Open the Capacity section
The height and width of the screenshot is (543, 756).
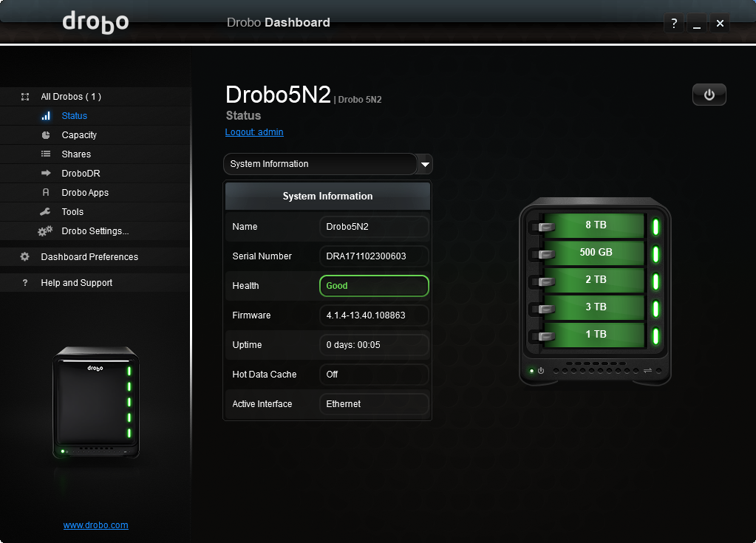[x=79, y=135]
